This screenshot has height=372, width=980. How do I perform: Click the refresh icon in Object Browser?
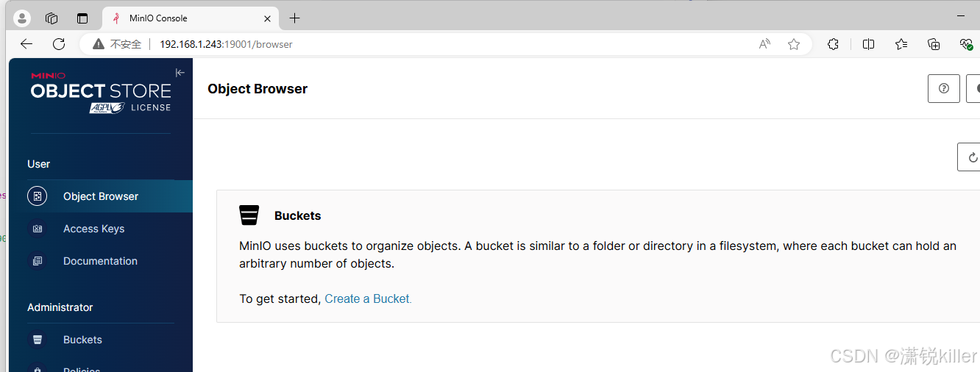tap(972, 157)
